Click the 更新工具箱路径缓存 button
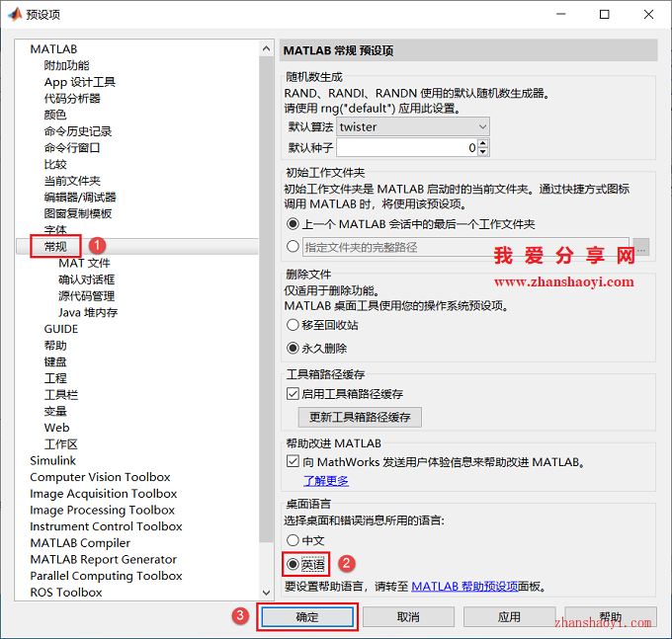 coord(360,417)
